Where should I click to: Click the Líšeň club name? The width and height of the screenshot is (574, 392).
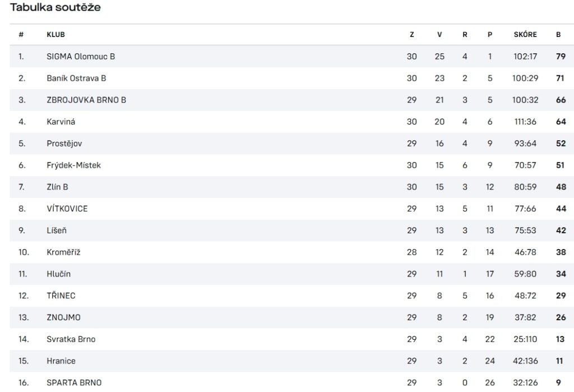point(57,230)
